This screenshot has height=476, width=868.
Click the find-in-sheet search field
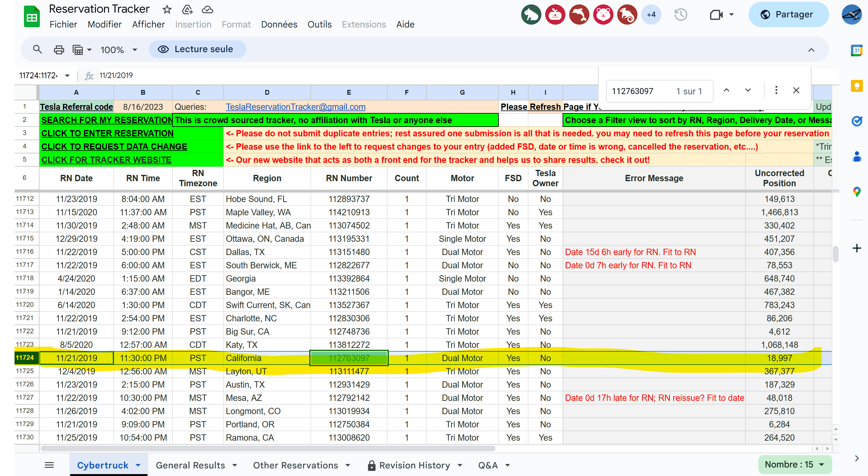click(x=660, y=91)
